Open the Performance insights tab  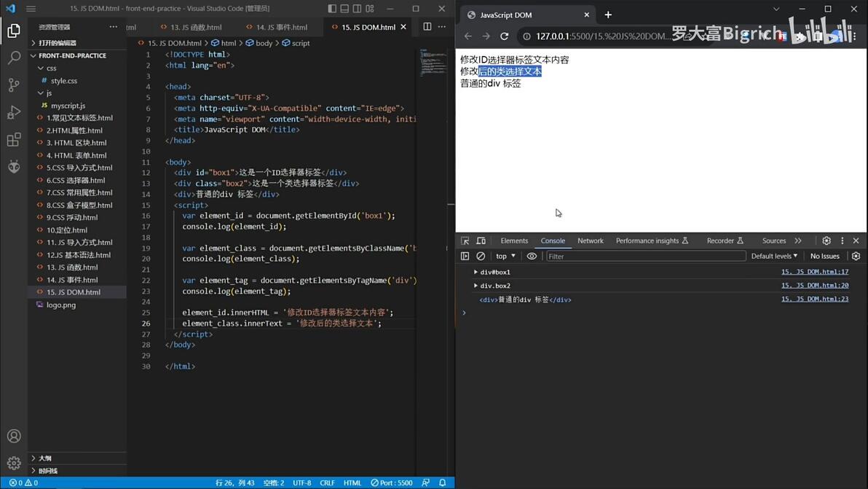pos(652,241)
